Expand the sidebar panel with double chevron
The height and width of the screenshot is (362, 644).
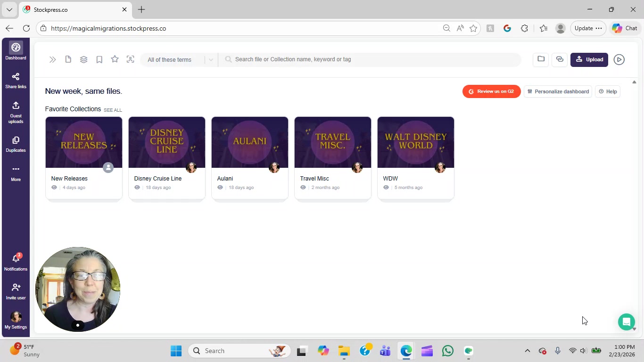(52, 60)
